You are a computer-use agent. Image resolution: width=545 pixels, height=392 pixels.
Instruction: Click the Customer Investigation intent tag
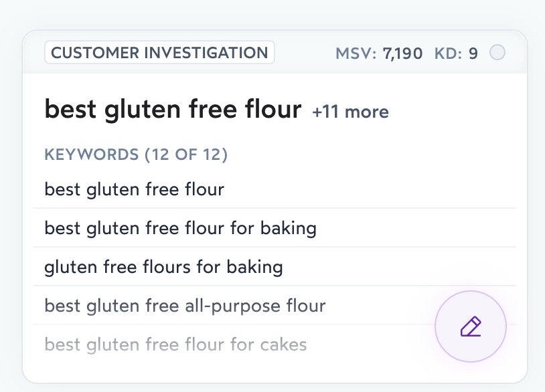[159, 53]
